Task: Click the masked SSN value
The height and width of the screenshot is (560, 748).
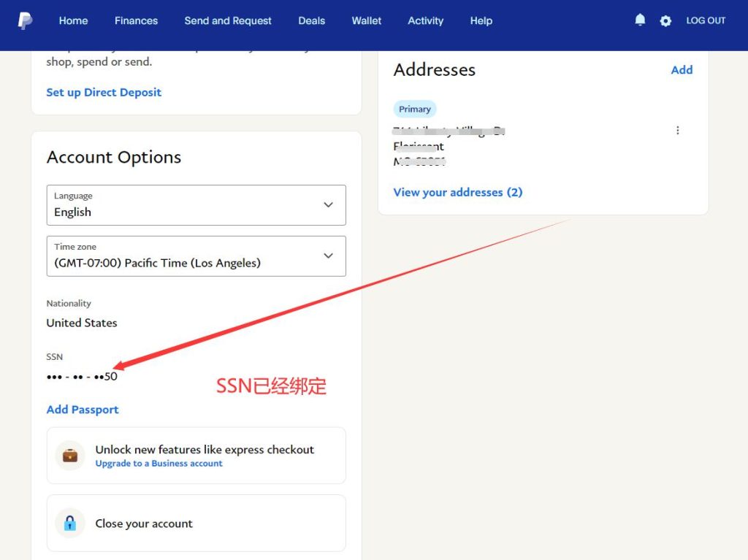Action: [82, 376]
